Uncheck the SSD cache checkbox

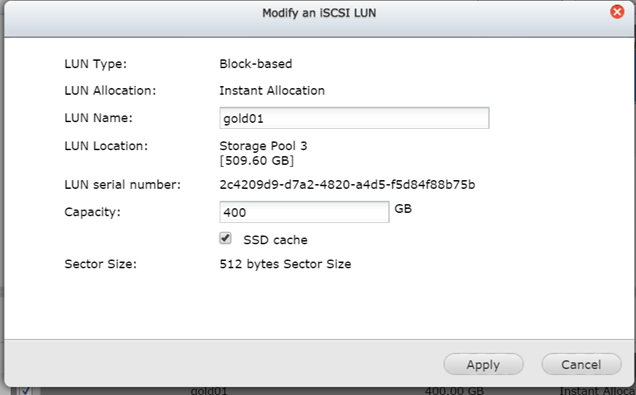pos(226,238)
